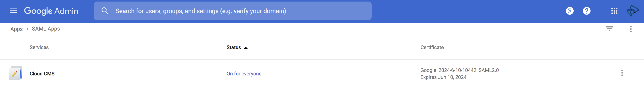The width and height of the screenshot is (644, 94).
Task: Click the On for everyone status
Action: click(x=244, y=74)
